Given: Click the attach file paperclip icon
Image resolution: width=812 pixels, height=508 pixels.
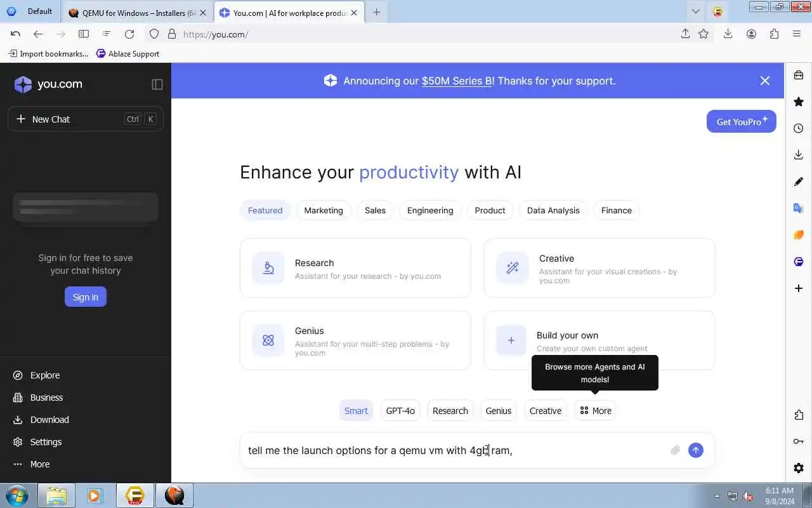Looking at the screenshot, I should coord(675,450).
